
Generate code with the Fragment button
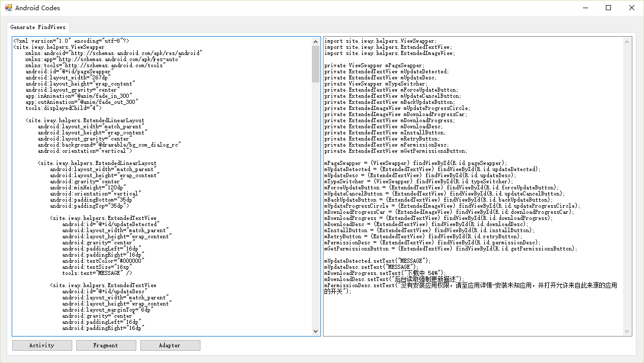coord(106,345)
